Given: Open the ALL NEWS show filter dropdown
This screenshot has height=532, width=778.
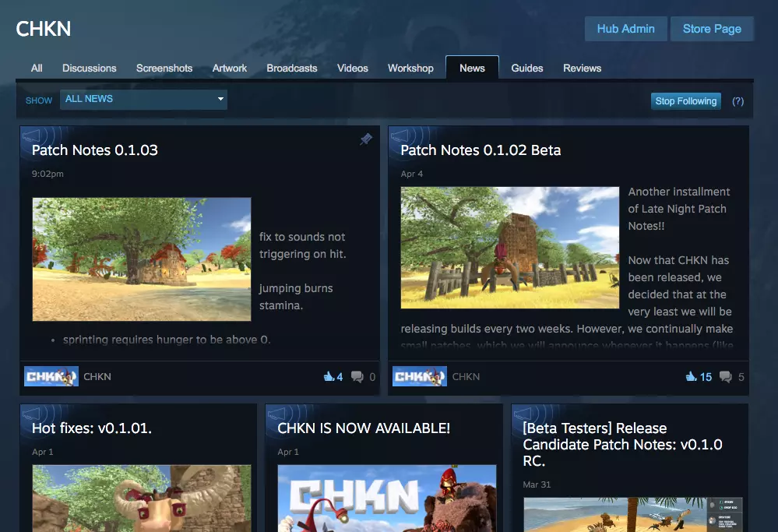Looking at the screenshot, I should pos(143,99).
